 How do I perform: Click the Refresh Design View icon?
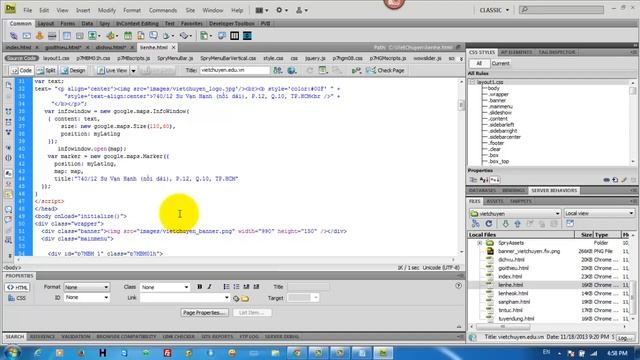point(310,70)
